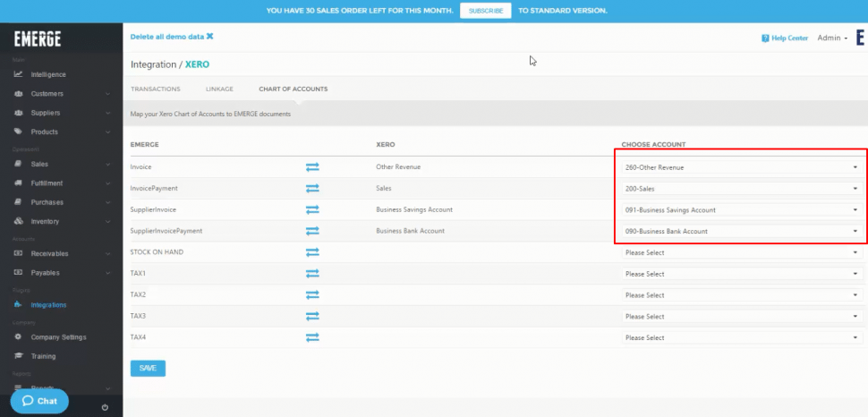This screenshot has width=868, height=417.
Task: Expand the Payables sidebar chevron
Action: point(108,273)
